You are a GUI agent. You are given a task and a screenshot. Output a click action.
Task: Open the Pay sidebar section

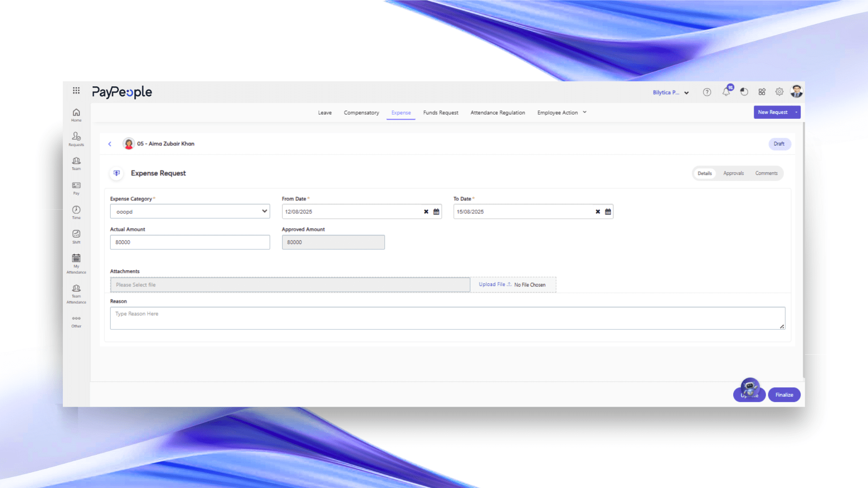pos(76,188)
